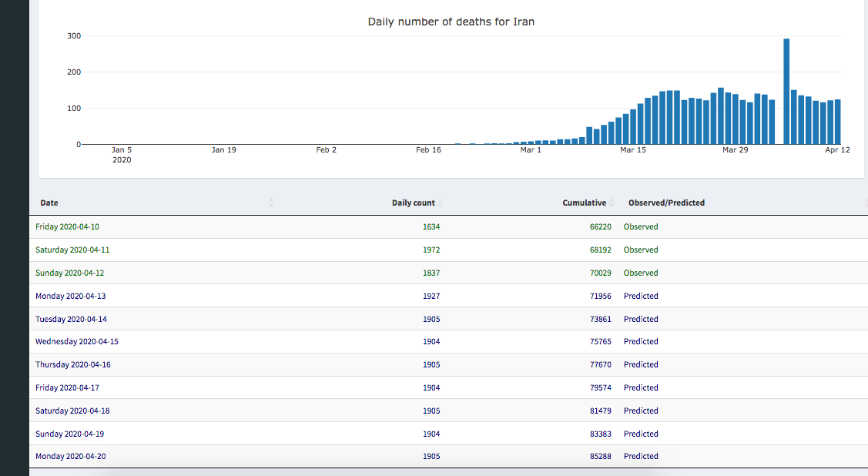Click 'Predicted' label in Wednesday 2020-04-15 row
868x476 pixels.
tap(641, 341)
